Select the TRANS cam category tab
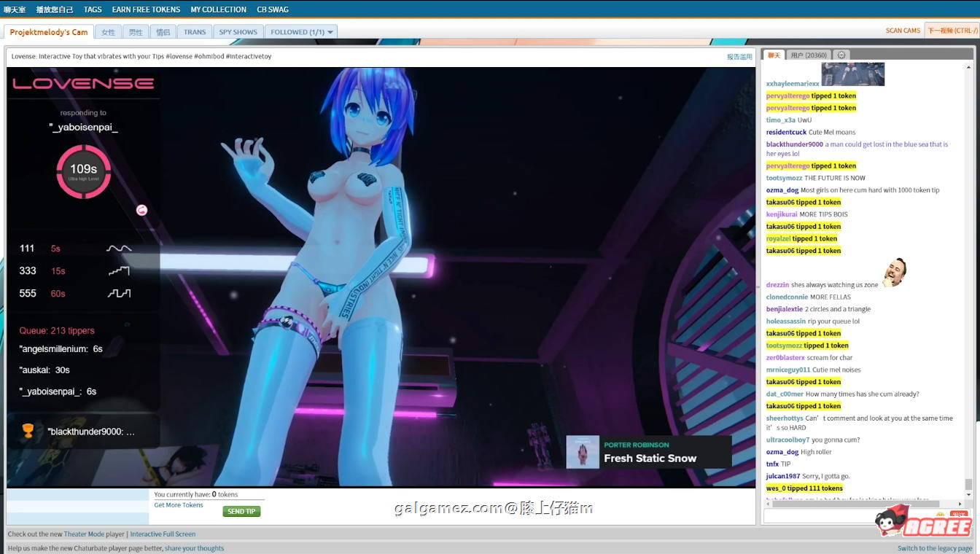The image size is (980, 554). (x=194, y=31)
